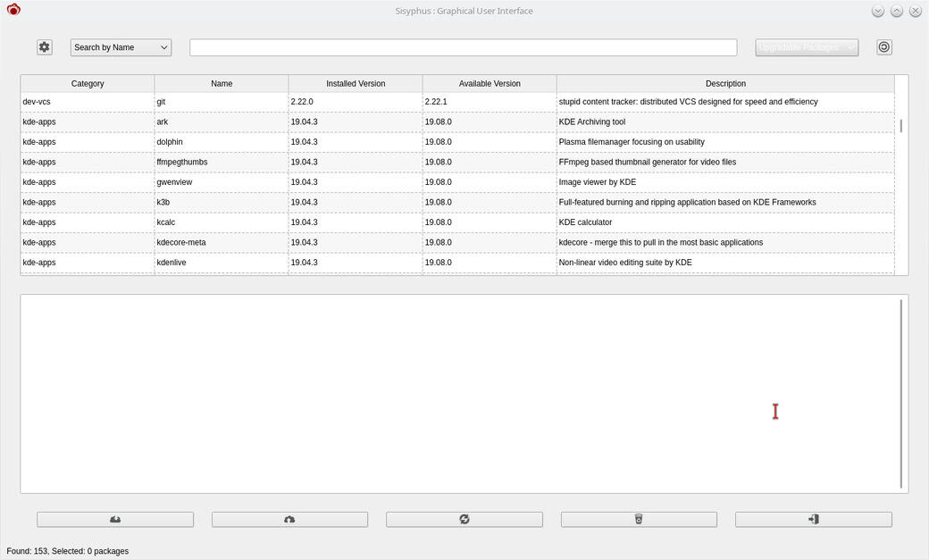Viewport: 929px width, 560px height.
Task: Select the k3b package name
Action: click(x=163, y=203)
